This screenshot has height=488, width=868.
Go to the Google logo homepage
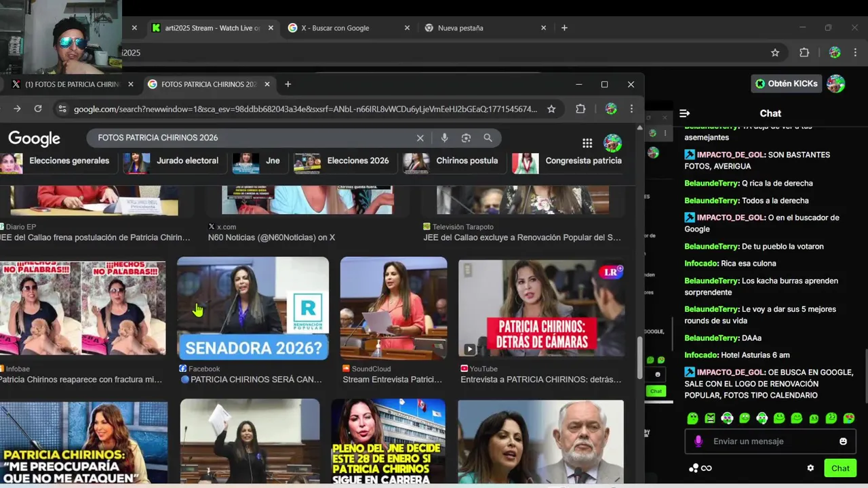[35, 138]
